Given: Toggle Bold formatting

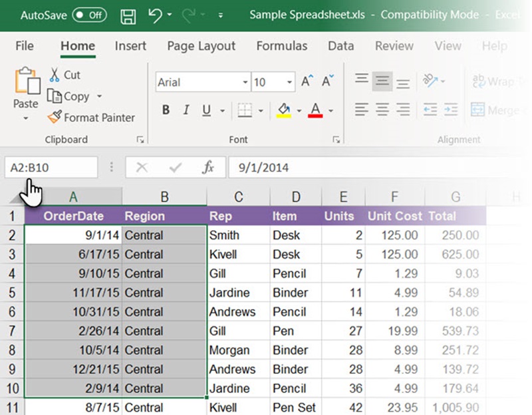Looking at the screenshot, I should pos(166,110).
